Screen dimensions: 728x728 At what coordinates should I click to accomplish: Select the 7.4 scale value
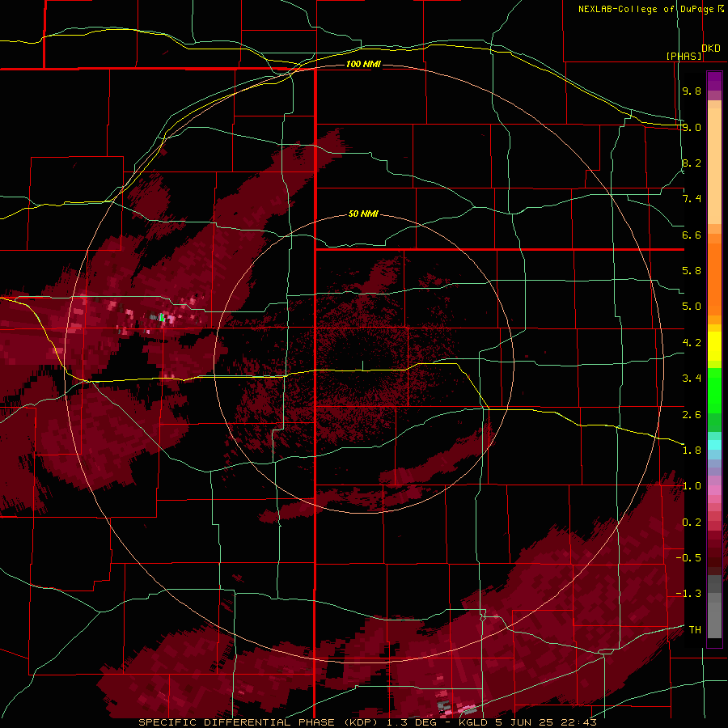coord(692,199)
